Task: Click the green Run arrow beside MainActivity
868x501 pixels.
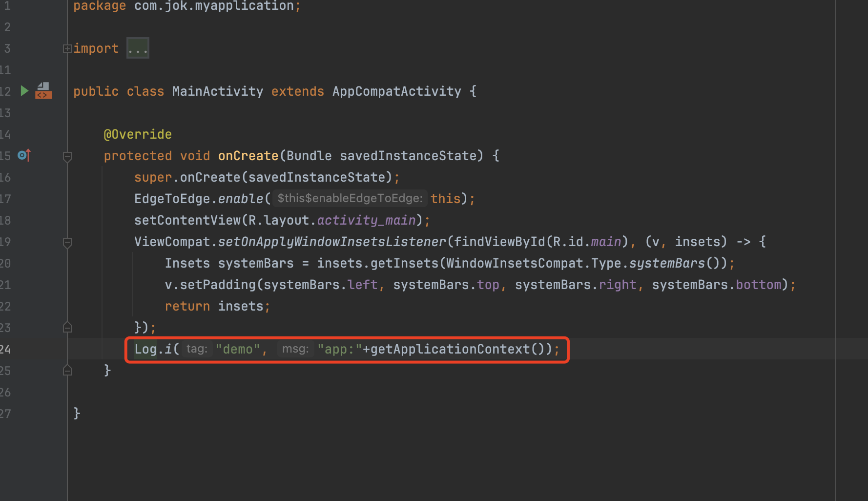Action: pyautogui.click(x=24, y=91)
